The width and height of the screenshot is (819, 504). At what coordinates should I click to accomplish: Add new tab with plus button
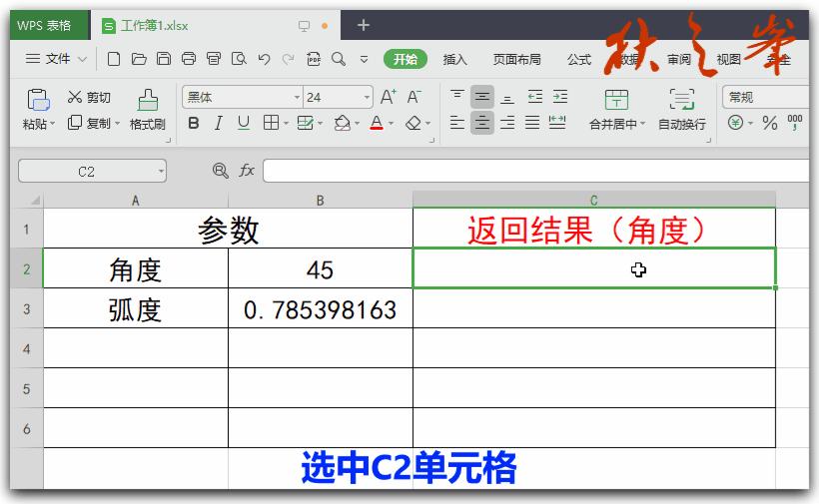pos(364,25)
